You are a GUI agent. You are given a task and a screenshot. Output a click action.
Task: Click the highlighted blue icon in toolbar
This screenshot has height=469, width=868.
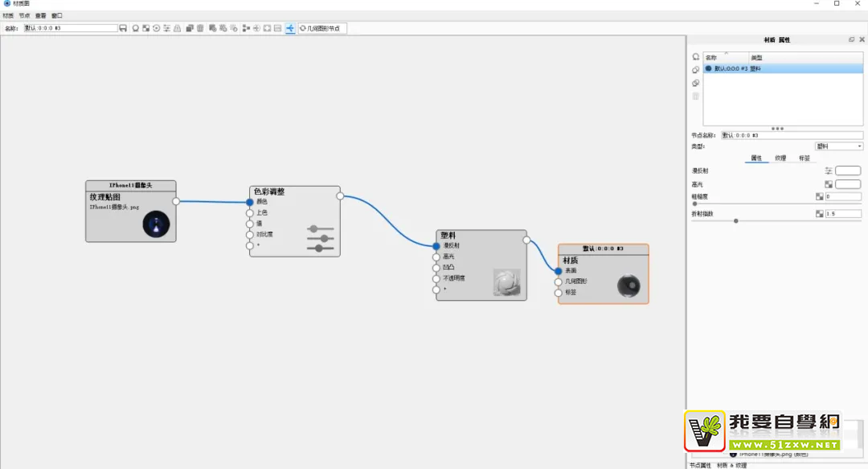coord(289,28)
